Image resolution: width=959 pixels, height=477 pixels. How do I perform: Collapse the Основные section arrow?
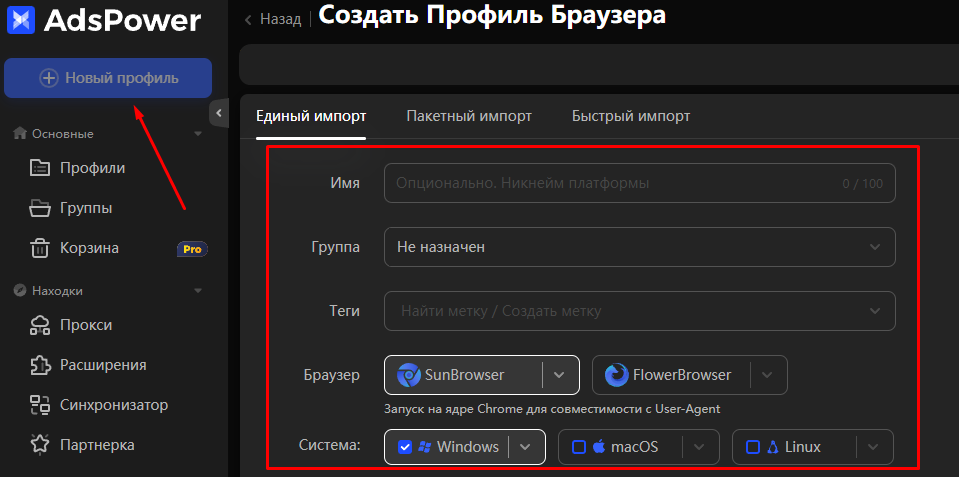[198, 133]
